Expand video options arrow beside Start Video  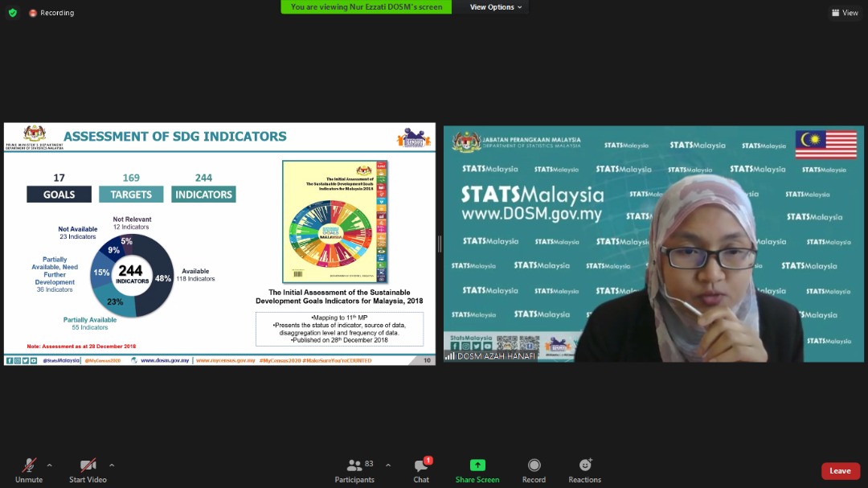[112, 465]
